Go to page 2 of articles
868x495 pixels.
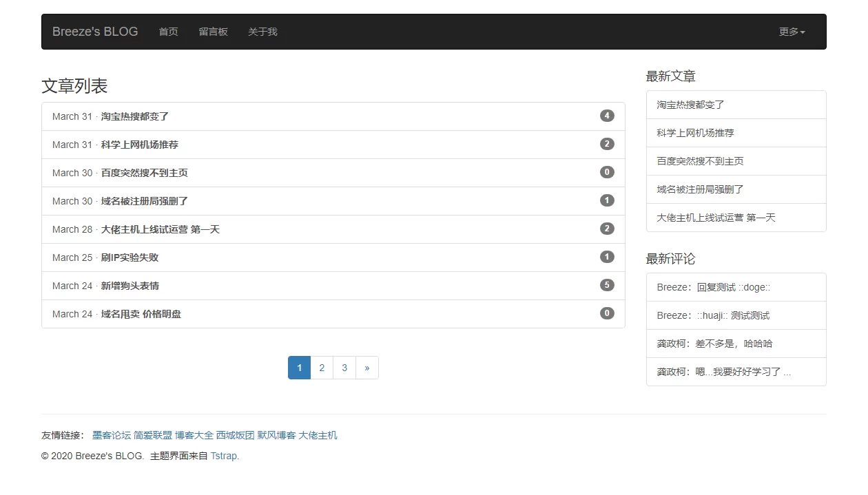[x=322, y=368]
